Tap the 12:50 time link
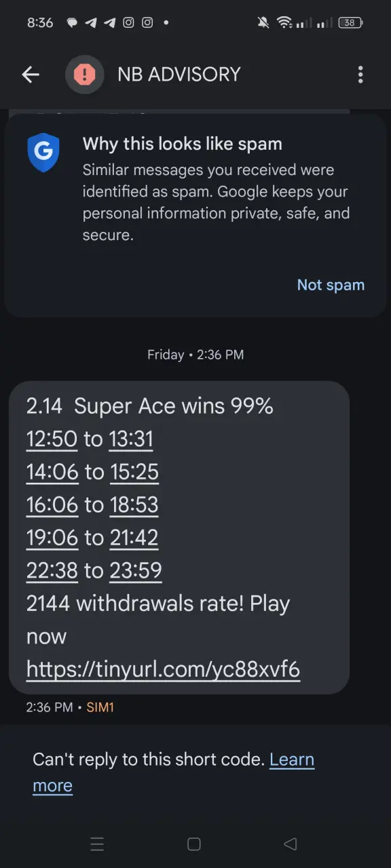Image resolution: width=391 pixels, height=868 pixels. pos(52,439)
